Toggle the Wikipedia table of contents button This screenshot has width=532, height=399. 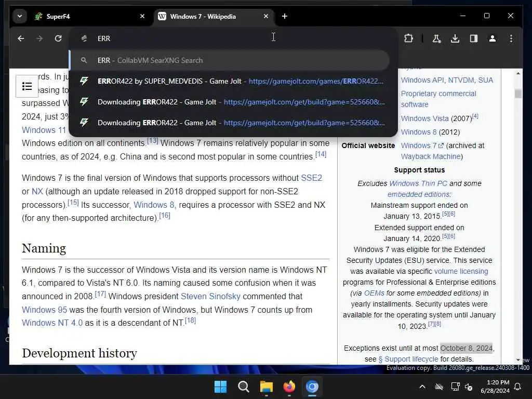[x=27, y=86]
